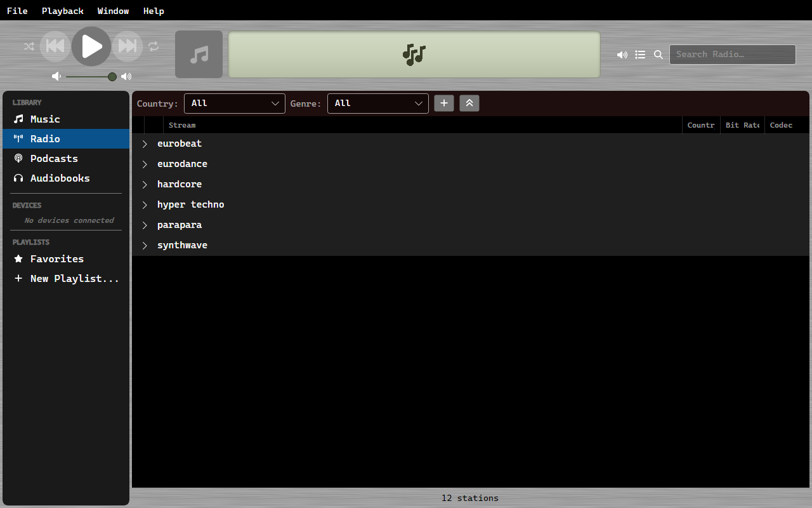Screen dimensions: 812x508
Task: Start playback with the play button
Action: [x=91, y=46]
